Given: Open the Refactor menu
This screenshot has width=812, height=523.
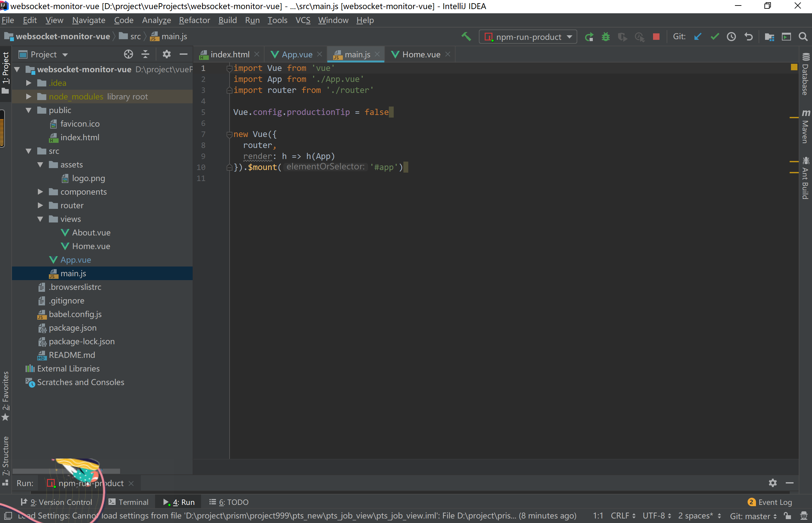Looking at the screenshot, I should (x=194, y=20).
